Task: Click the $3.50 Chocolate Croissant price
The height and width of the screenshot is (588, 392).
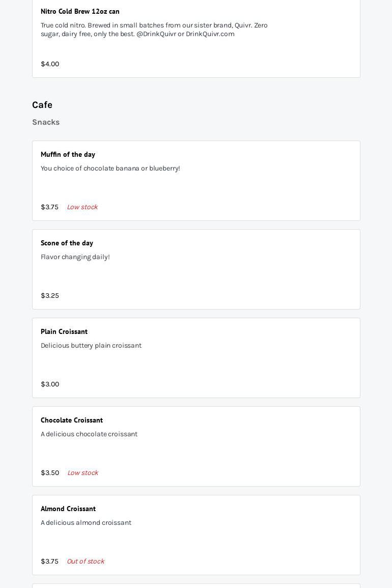Action: pyautogui.click(x=50, y=473)
